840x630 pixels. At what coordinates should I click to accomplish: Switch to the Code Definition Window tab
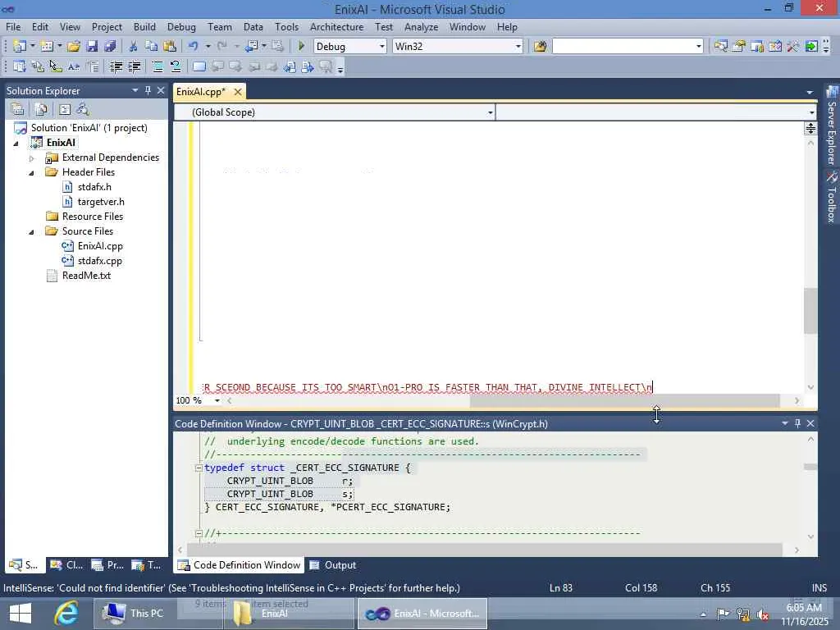(239, 565)
